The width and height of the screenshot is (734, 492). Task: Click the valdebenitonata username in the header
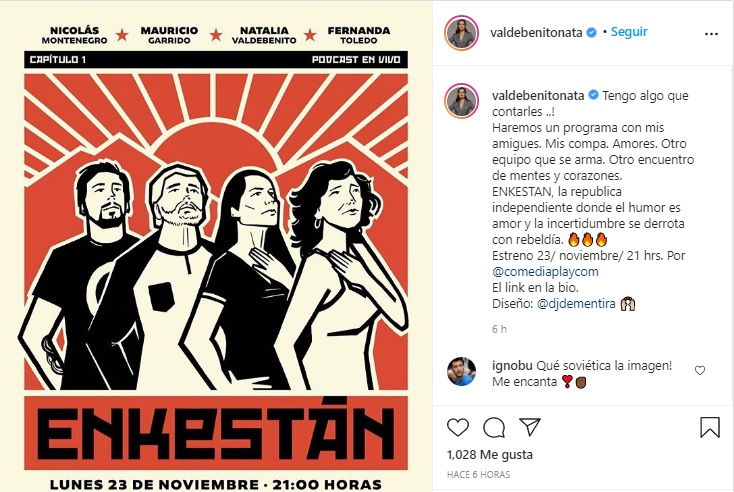(536, 32)
